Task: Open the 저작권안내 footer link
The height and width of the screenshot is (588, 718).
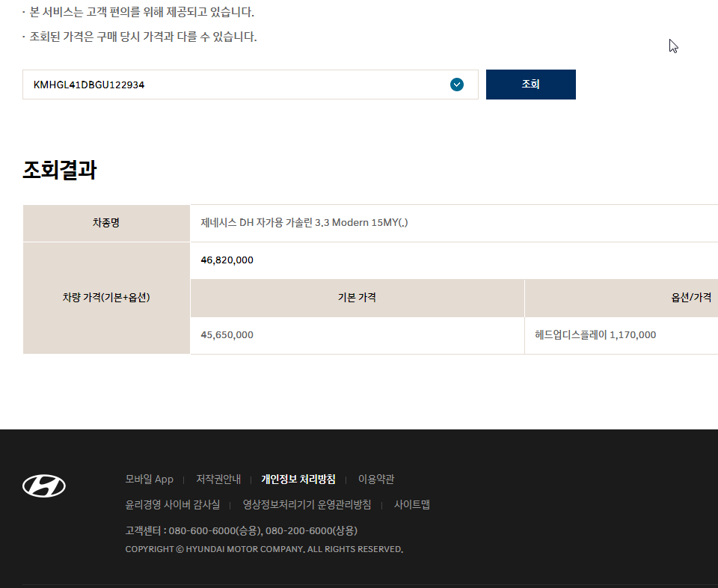Action: pos(218,480)
